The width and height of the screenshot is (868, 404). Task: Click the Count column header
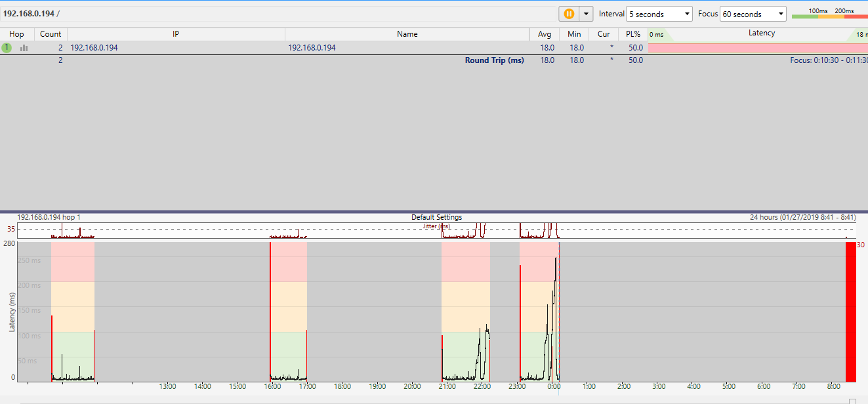coord(51,34)
